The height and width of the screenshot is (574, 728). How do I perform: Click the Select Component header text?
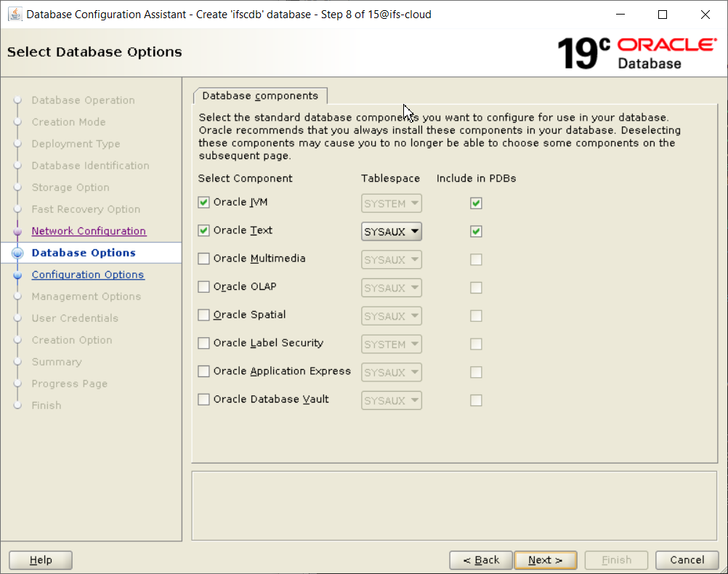click(x=245, y=178)
